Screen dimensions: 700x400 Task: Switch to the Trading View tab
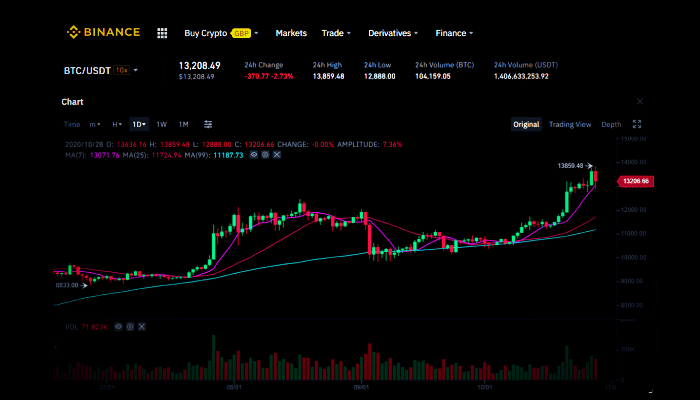click(x=570, y=124)
